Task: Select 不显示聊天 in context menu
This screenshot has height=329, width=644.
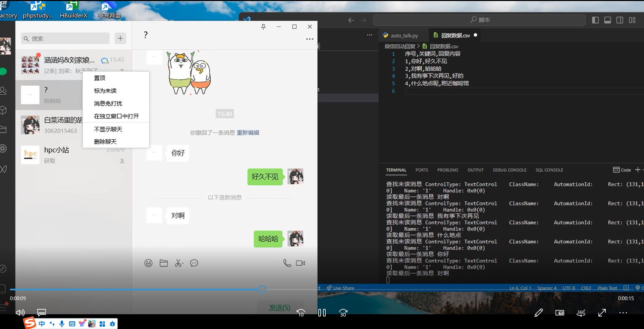Action: (116, 129)
